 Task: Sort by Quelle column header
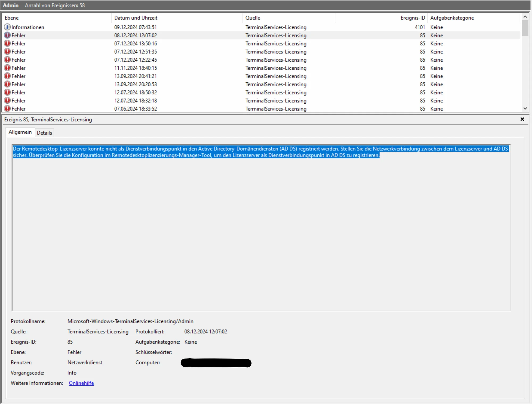pos(289,18)
